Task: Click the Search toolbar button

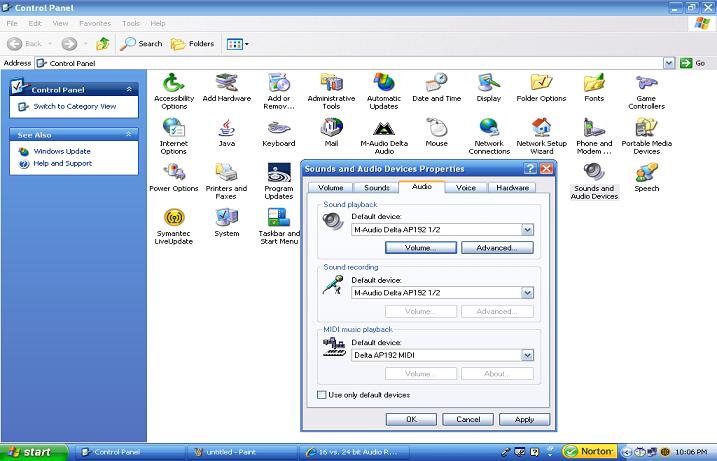Action: coord(141,44)
